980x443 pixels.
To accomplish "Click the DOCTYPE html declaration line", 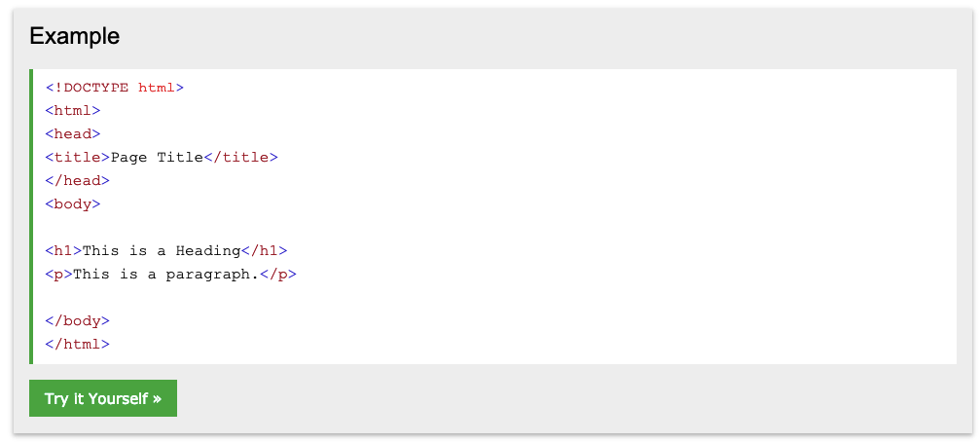I will point(115,88).
